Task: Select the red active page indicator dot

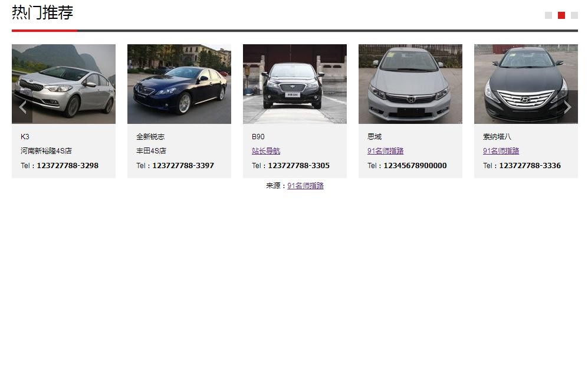Action: 561,15
